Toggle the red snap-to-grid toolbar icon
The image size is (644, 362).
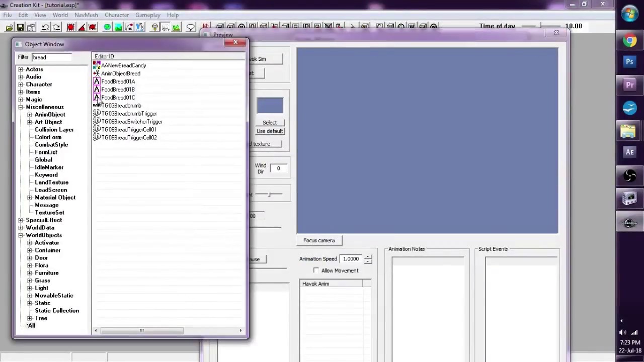click(x=71, y=27)
